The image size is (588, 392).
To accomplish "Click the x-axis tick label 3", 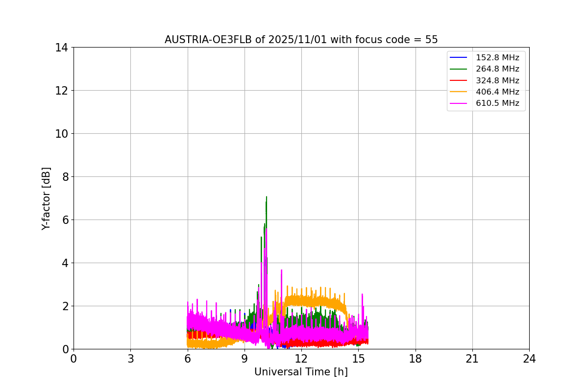I will click(130, 359).
